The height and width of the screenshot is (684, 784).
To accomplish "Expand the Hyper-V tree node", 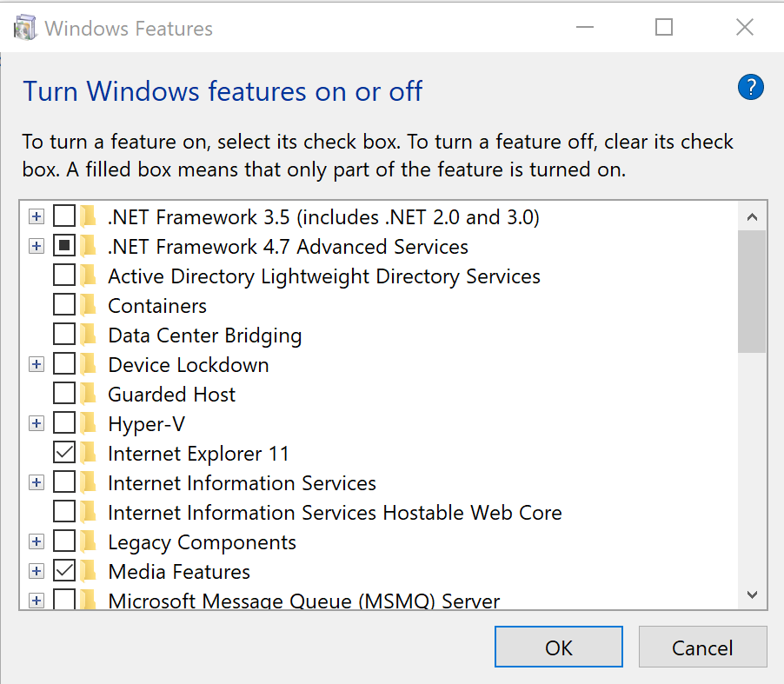I will click(x=36, y=423).
